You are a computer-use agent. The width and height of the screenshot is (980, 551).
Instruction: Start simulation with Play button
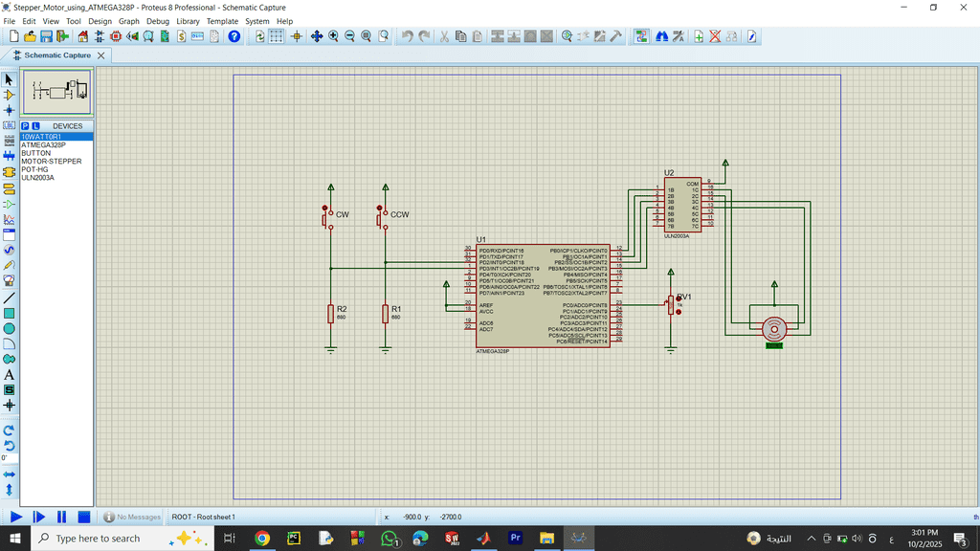point(16,517)
